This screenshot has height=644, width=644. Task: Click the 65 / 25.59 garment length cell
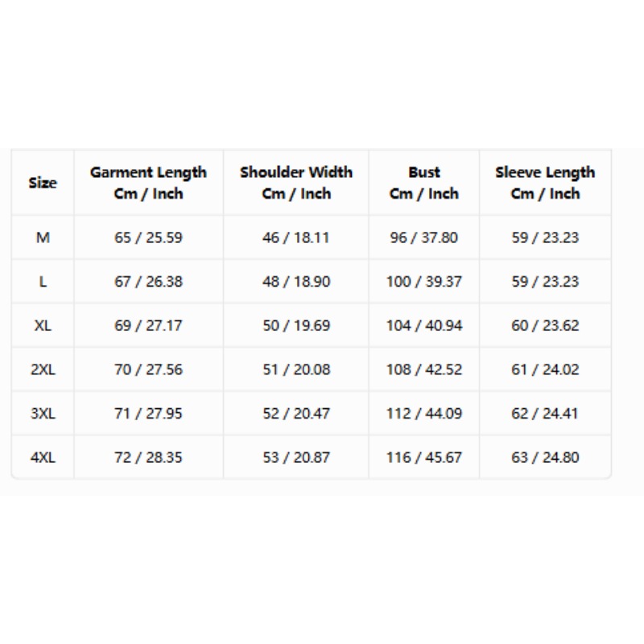click(x=148, y=237)
